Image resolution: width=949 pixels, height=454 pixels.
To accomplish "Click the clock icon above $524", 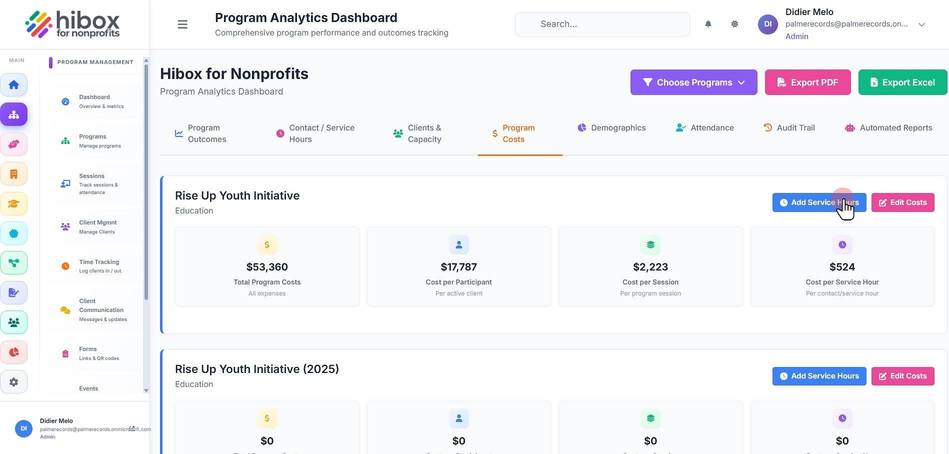I will click(x=842, y=245).
